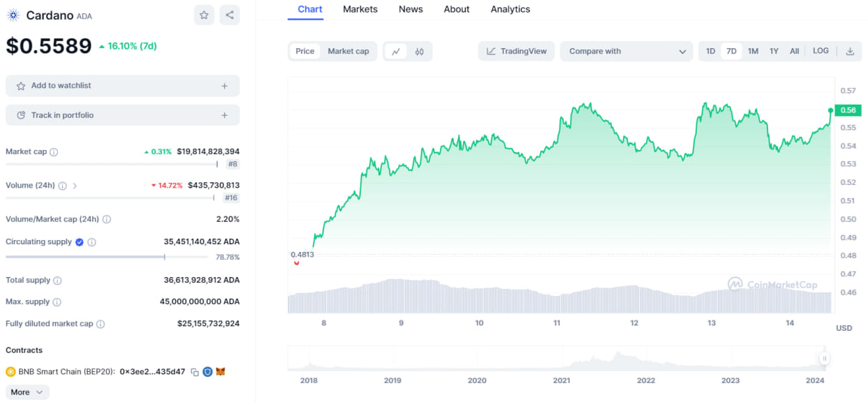Viewport: 868px width, 402px height.
Task: Click the pause handle on timeline navigator
Action: point(825,359)
